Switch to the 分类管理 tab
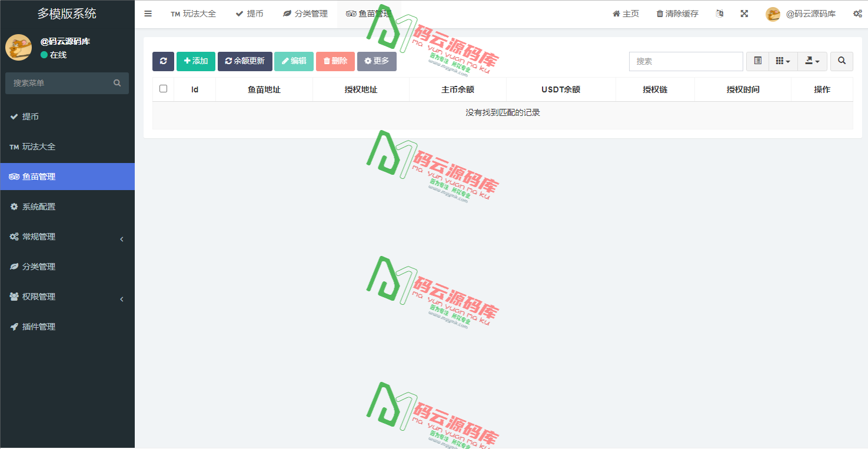Screen dimensions: 868x449 point(305,13)
